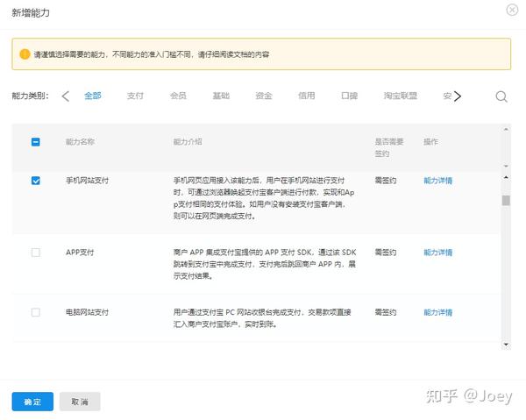Click the 电脑网站支付 description text

[x=262, y=318]
